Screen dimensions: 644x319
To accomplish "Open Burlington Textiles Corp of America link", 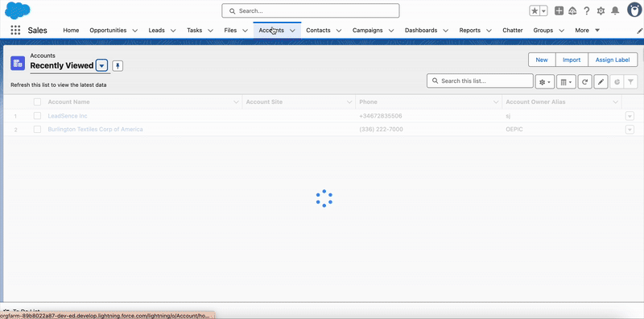I will [x=95, y=129].
